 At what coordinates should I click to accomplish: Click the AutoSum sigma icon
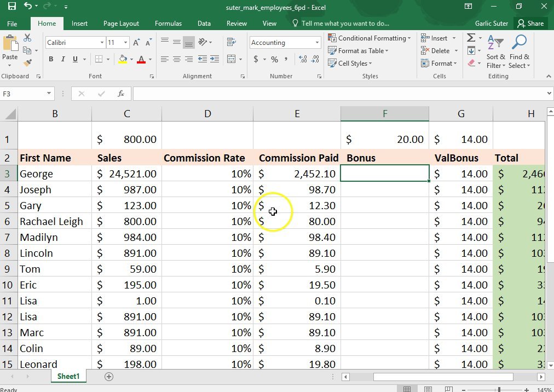[x=471, y=38]
